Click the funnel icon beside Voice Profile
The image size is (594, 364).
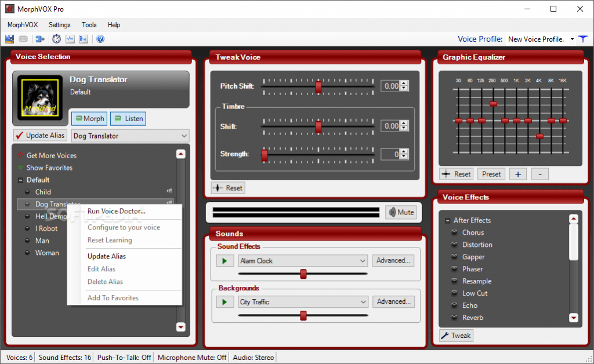(583, 39)
